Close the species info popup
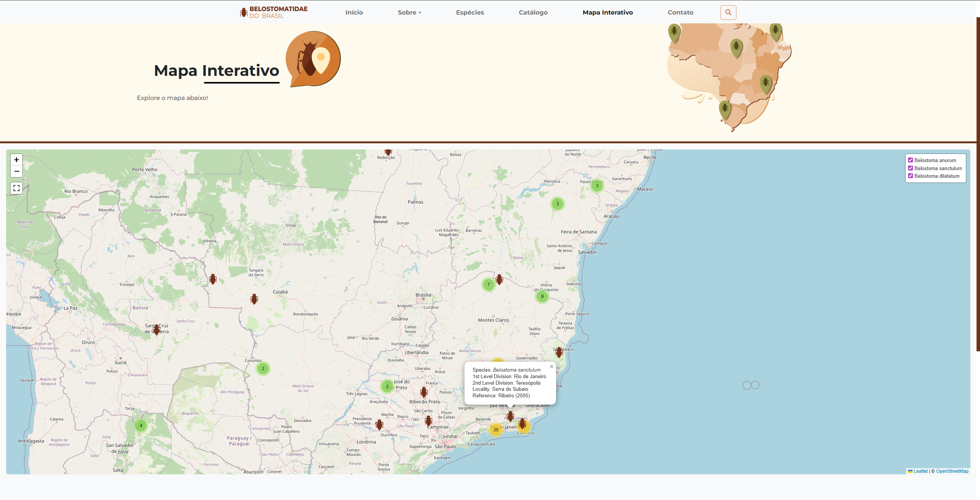Image resolution: width=980 pixels, height=500 pixels. [551, 367]
